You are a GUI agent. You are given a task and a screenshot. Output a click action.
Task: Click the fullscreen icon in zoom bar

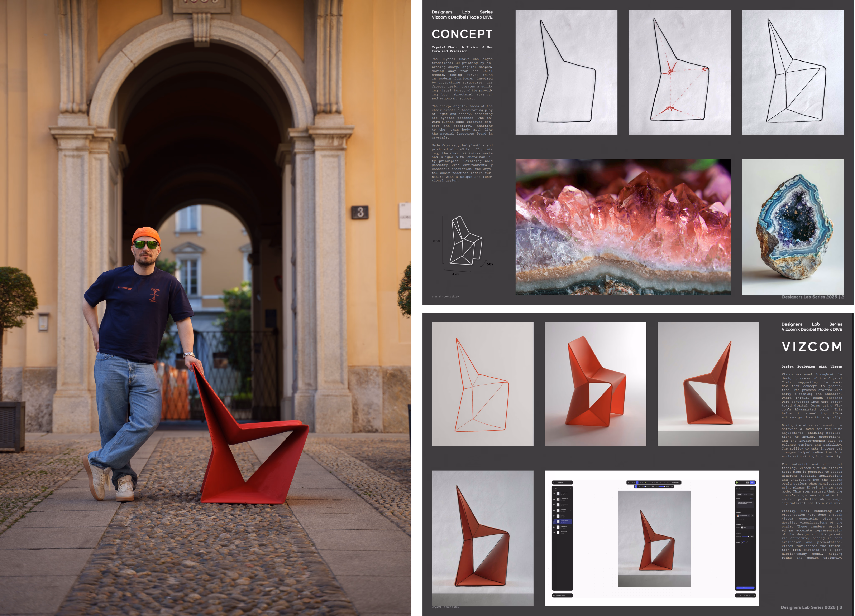(x=737, y=596)
